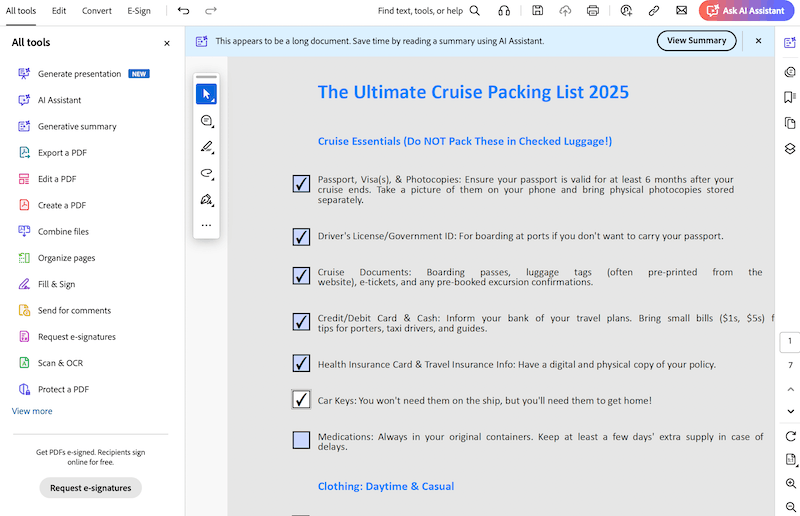Image resolution: width=800 pixels, height=516 pixels.
Task: Click the View Summary button
Action: coord(696,41)
